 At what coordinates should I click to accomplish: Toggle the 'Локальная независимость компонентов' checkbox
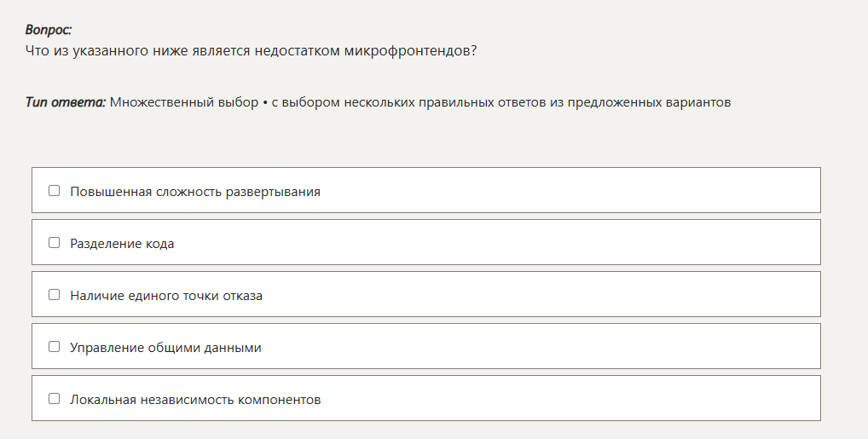pos(55,399)
